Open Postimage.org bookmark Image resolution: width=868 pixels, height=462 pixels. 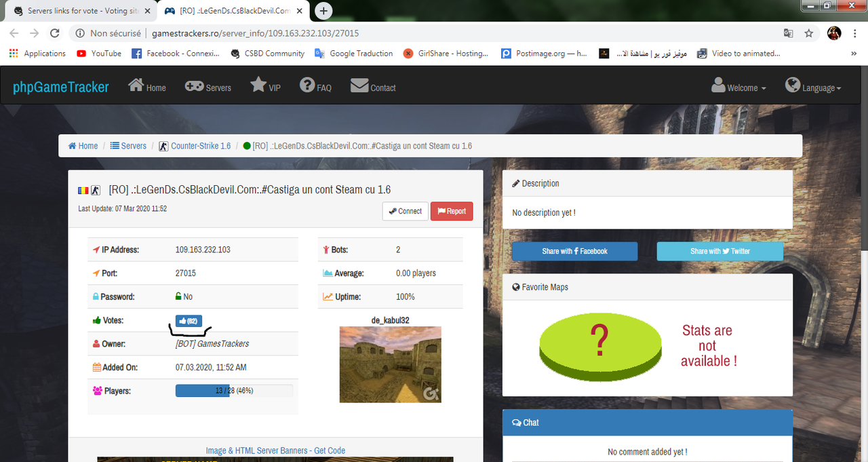coord(544,54)
